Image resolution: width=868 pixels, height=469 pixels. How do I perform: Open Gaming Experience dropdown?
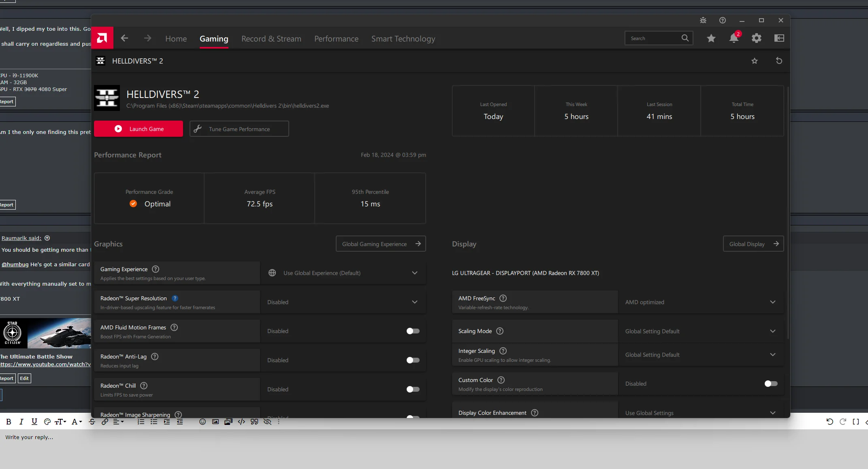[x=343, y=273]
